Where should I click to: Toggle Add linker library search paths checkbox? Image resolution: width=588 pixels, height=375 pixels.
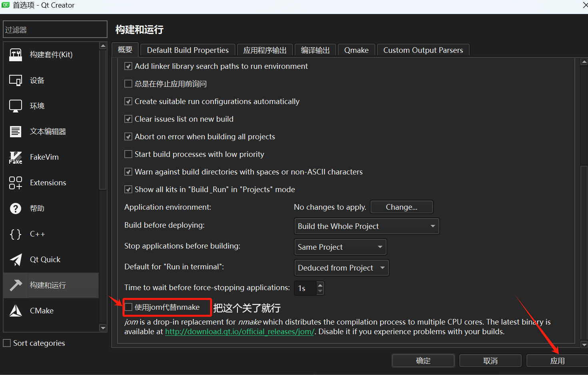point(128,66)
